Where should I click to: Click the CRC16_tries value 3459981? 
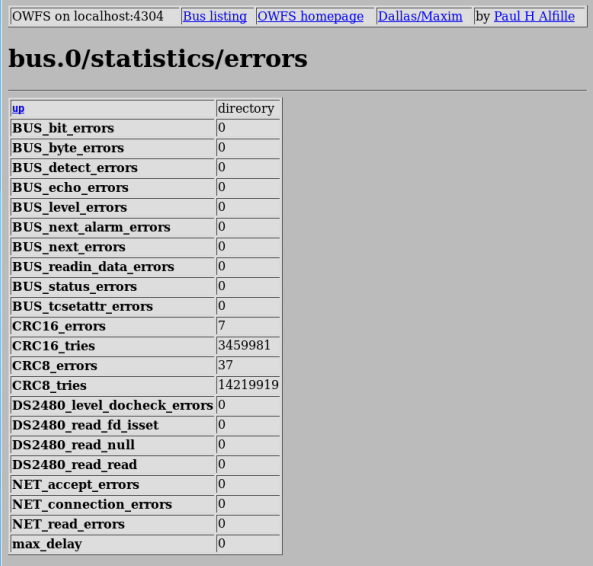tap(244, 345)
